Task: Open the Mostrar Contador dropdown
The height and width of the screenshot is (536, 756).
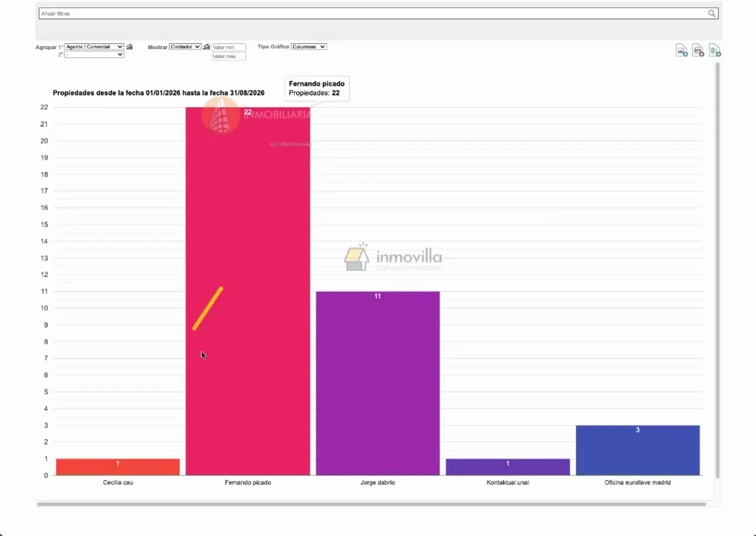Action: tap(185, 47)
